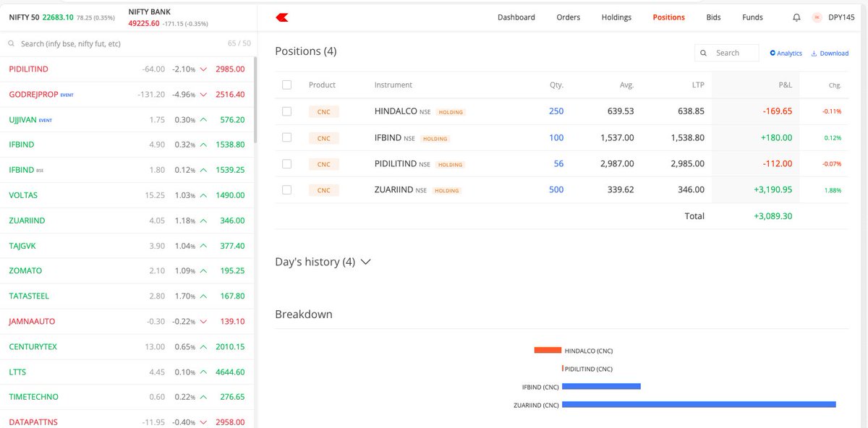This screenshot has height=428, width=868.
Task: Open the DPY145 user menu
Action: coord(841,17)
